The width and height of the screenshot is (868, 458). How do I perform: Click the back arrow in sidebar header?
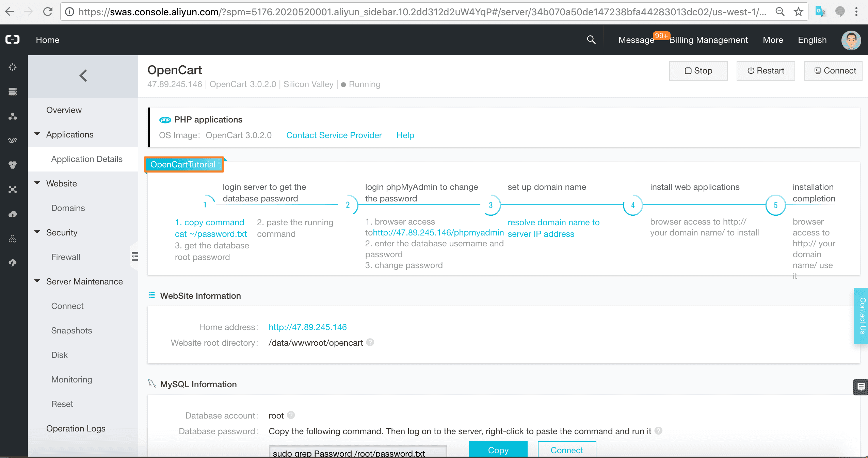pos(83,76)
